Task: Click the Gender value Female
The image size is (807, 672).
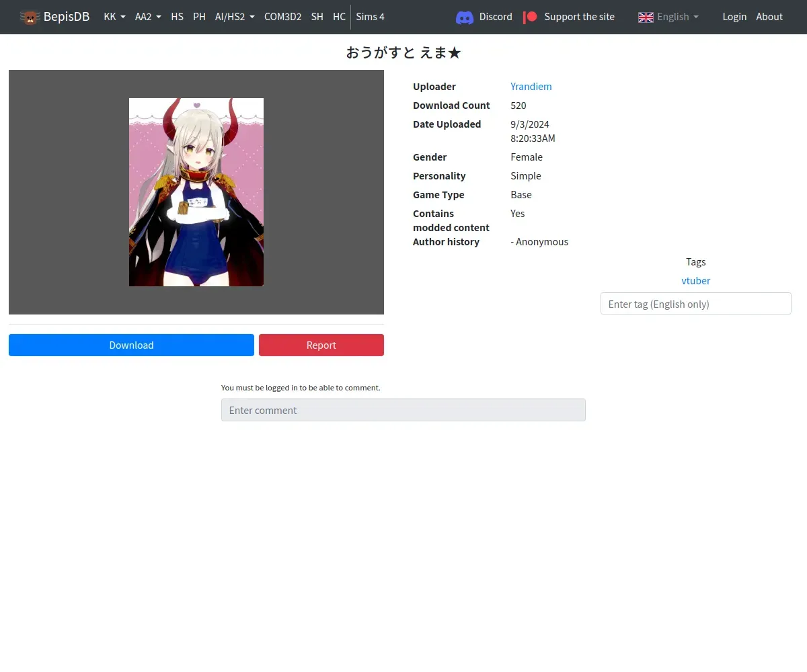Action: pyautogui.click(x=527, y=157)
